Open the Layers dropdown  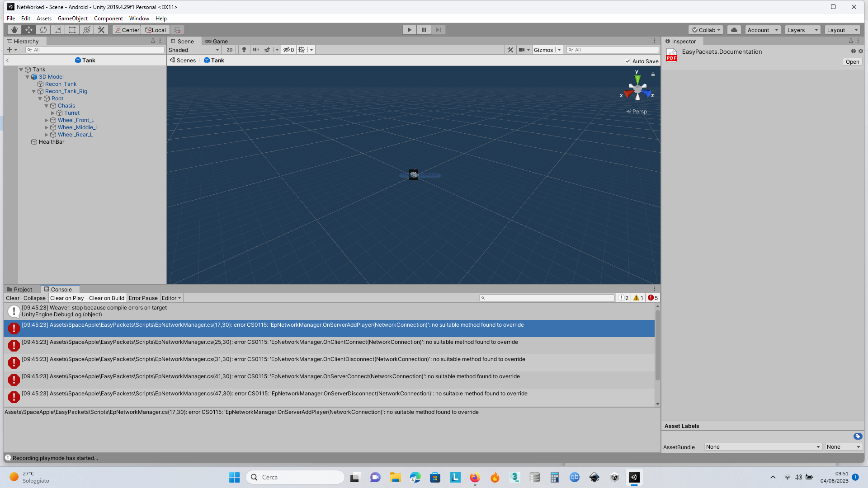coord(802,30)
